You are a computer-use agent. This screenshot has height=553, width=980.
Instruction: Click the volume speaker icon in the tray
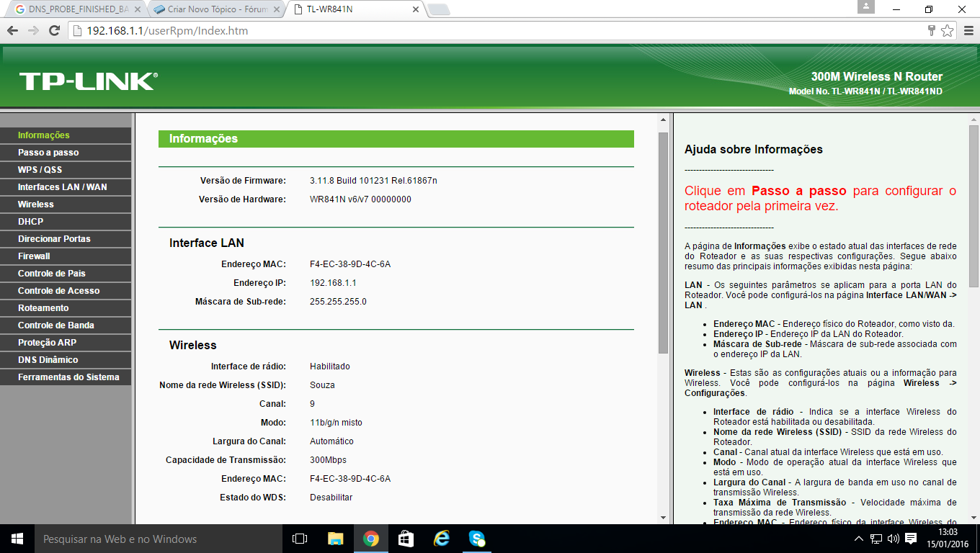coord(894,539)
